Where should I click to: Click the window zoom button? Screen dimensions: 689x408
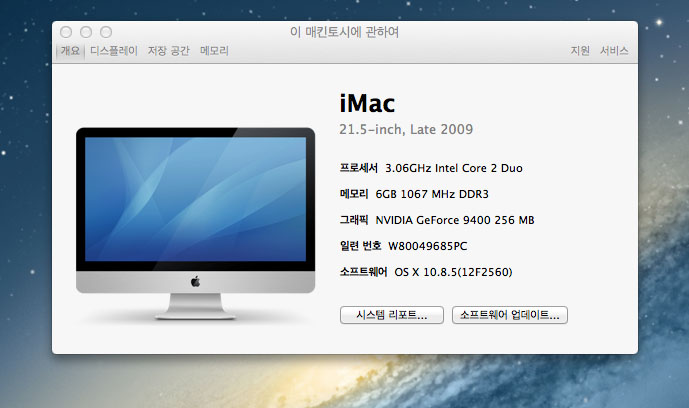106,33
